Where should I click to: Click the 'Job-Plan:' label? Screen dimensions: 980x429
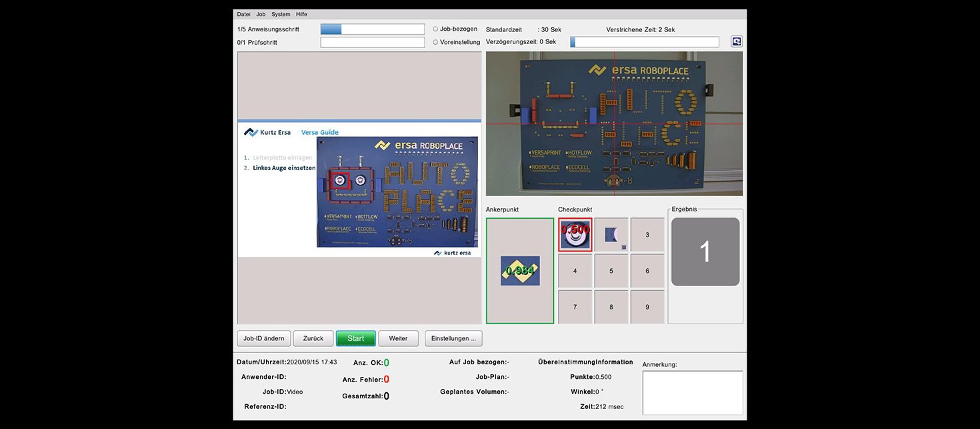pyautogui.click(x=491, y=377)
